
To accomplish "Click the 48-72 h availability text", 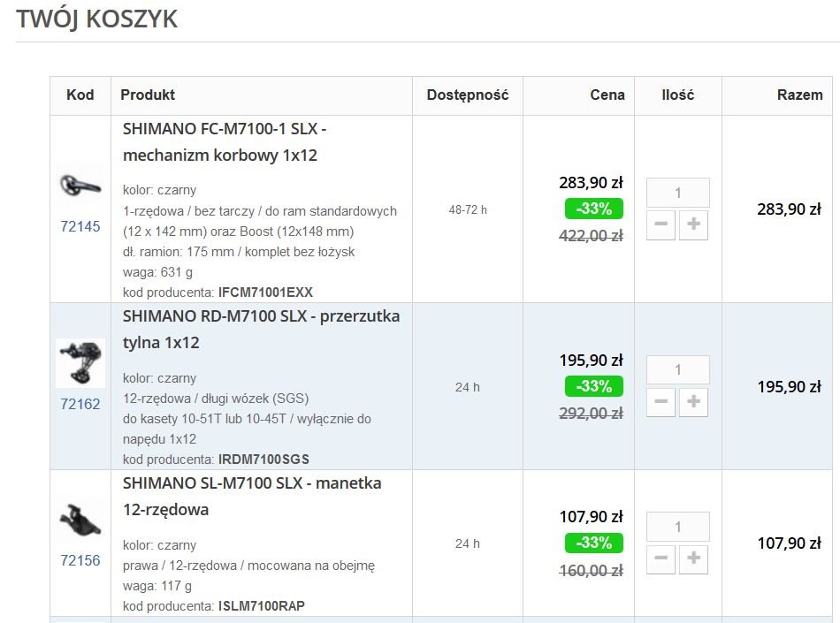I will 468,209.
